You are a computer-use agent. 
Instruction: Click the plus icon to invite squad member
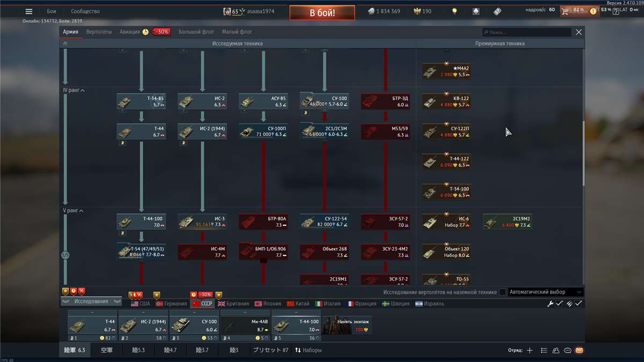(x=530, y=350)
